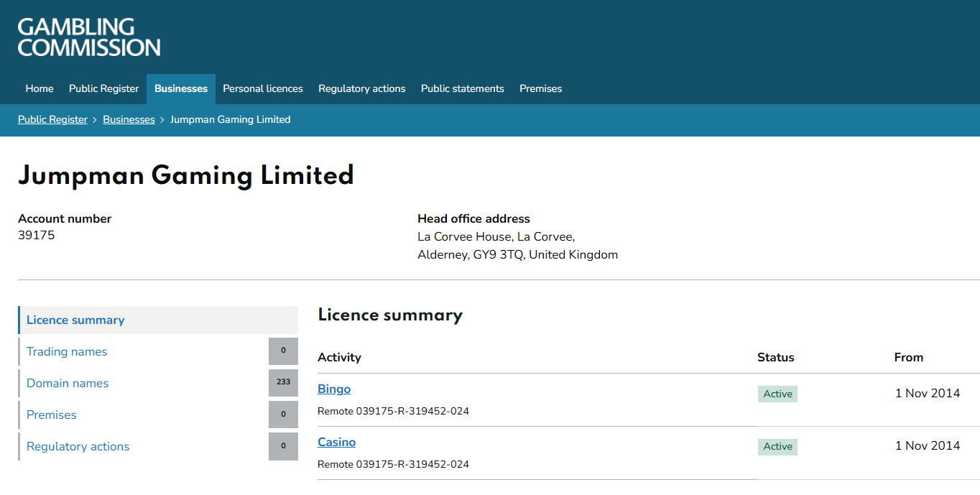Click the Remote licence number under Casino
Screen dimensions: 980x495
pos(393,465)
